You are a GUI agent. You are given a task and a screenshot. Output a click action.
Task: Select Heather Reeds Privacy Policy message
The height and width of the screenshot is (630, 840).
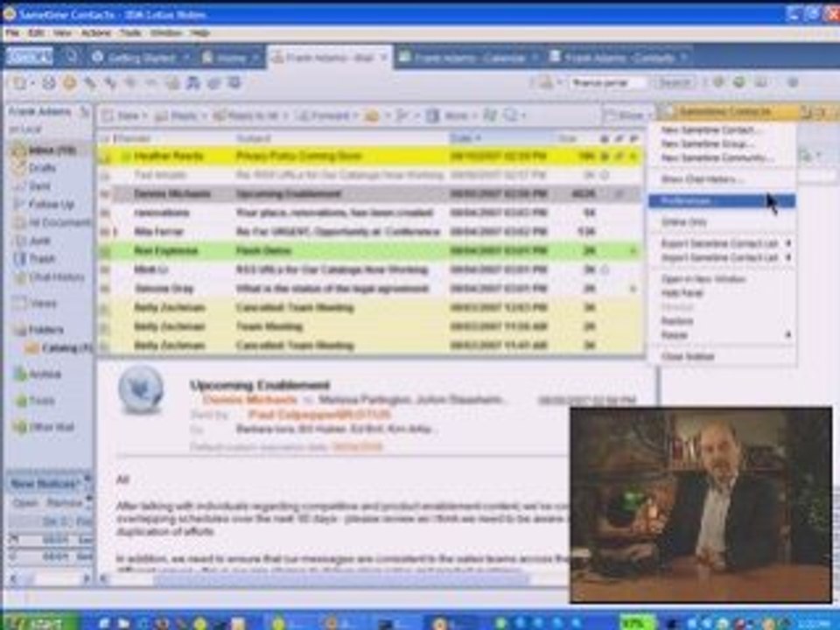pos(371,157)
